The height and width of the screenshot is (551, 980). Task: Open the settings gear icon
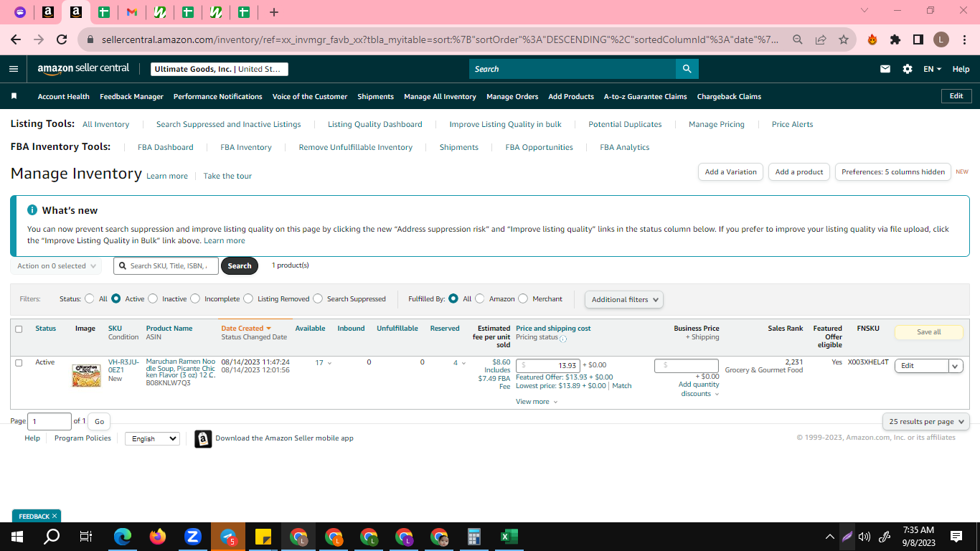908,69
